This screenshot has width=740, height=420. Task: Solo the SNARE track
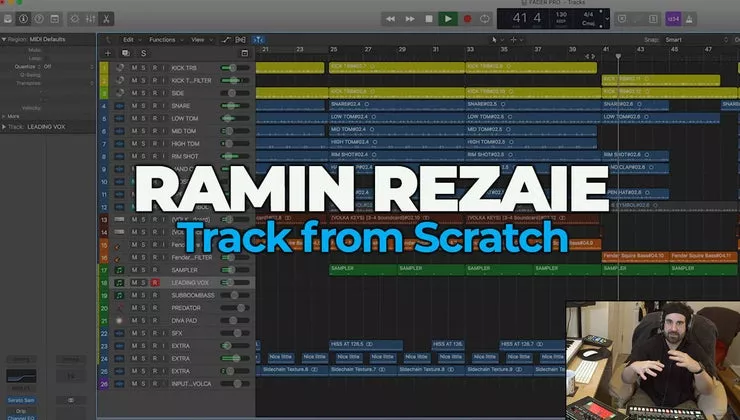click(x=145, y=105)
